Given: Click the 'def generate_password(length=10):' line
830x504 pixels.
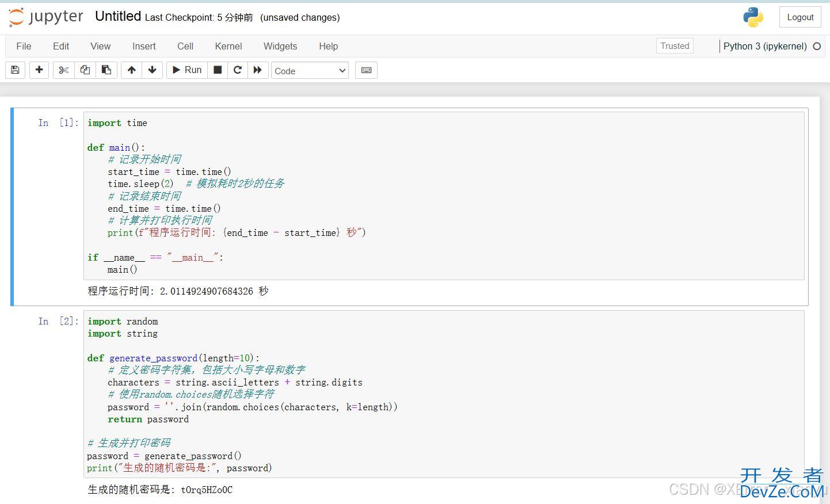Looking at the screenshot, I should (173, 358).
